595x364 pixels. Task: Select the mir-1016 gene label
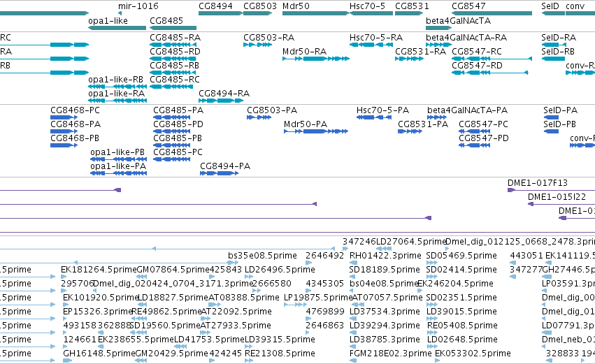tap(138, 6)
